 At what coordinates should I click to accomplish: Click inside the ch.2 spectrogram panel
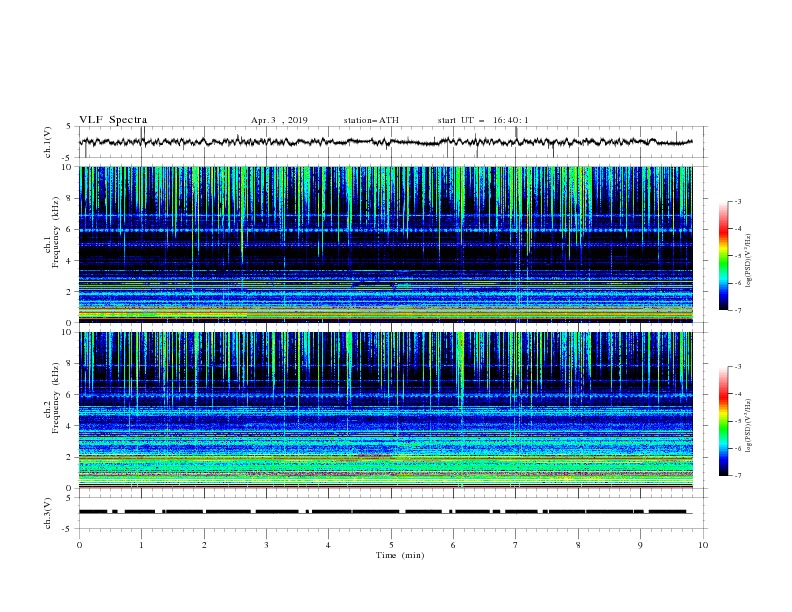386,410
